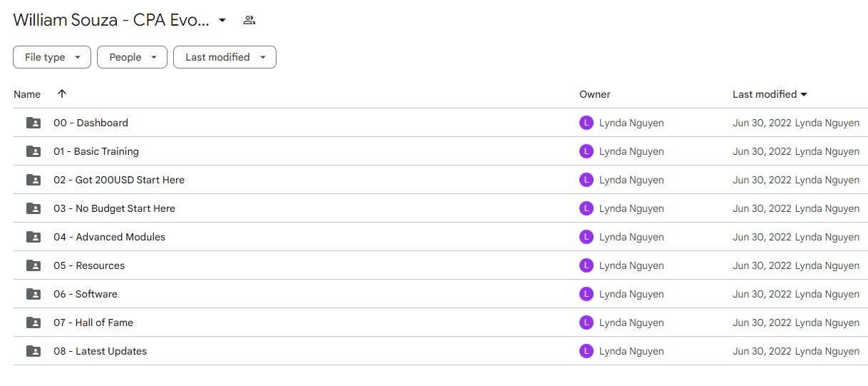Click Lynda Nguyen's avatar in the 01 - Basic Training row
The image size is (868, 386).
(587, 151)
